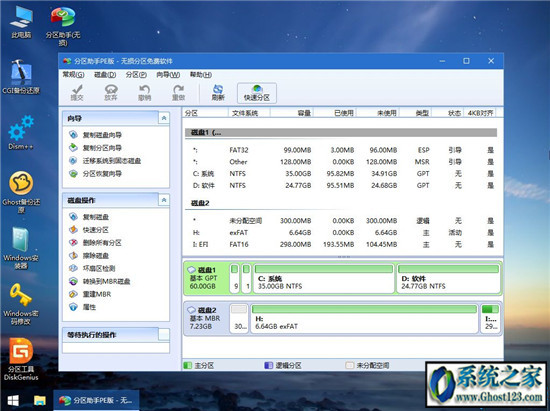Screen dimensions: 550x411
Task: Sort by the 文件系统 column header
Action: (x=249, y=113)
